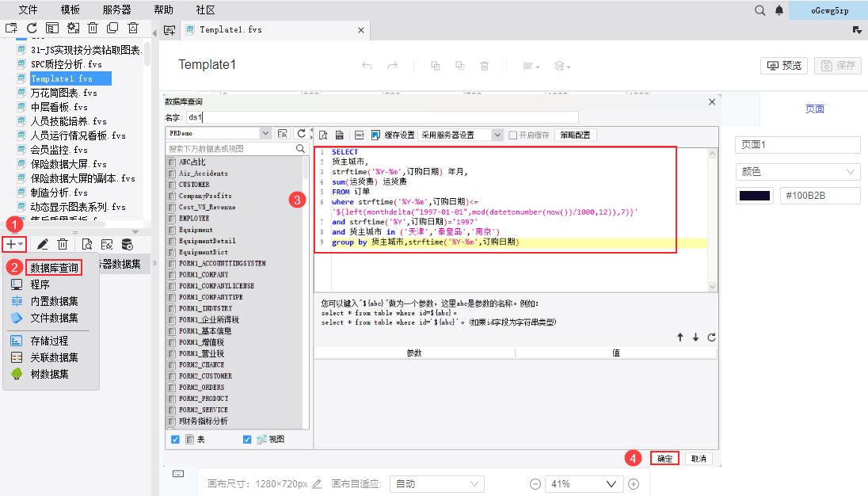Choose 数据库查询 from the add menu
Screen dimensions: 868x496
tap(54, 268)
